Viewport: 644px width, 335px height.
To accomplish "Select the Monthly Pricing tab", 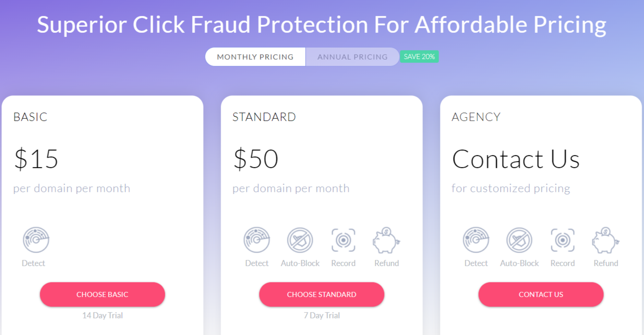I will tap(255, 56).
